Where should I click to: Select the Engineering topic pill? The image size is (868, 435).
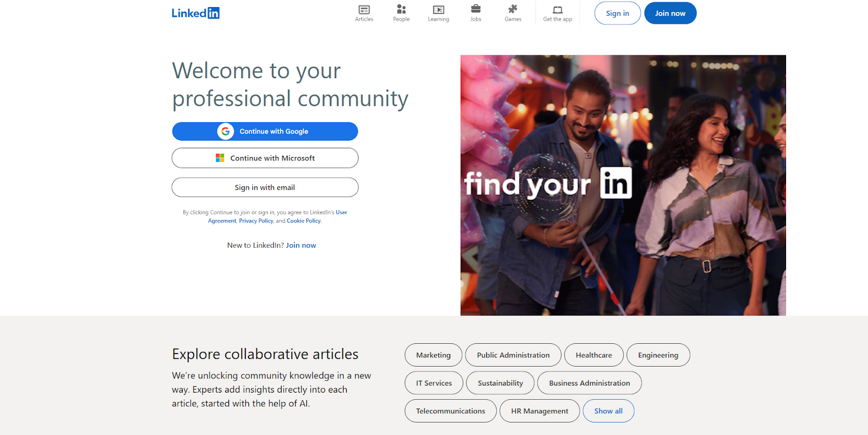pos(658,355)
